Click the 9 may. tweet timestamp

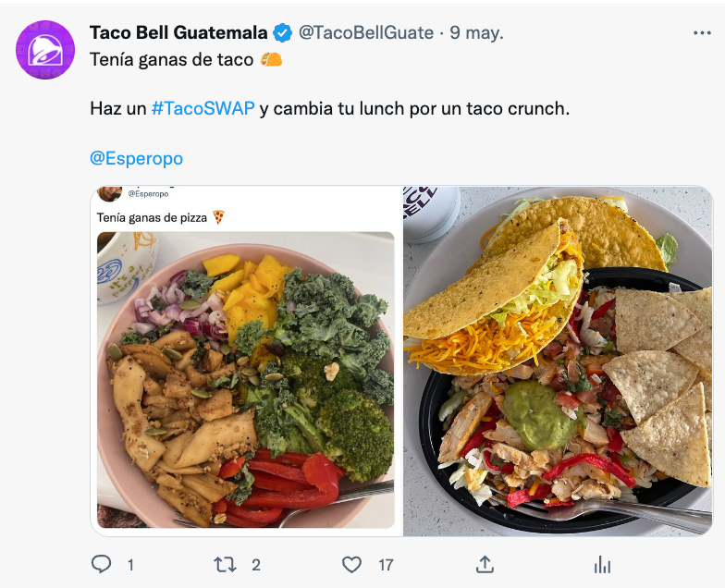point(476,33)
